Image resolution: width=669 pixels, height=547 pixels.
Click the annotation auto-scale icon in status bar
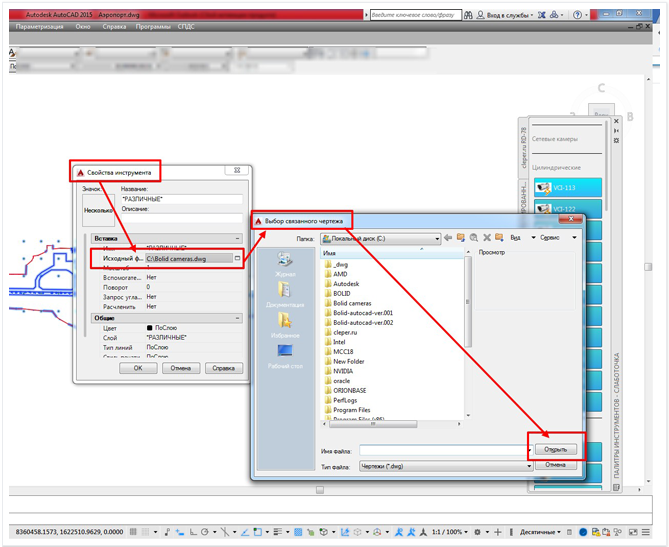click(x=411, y=532)
